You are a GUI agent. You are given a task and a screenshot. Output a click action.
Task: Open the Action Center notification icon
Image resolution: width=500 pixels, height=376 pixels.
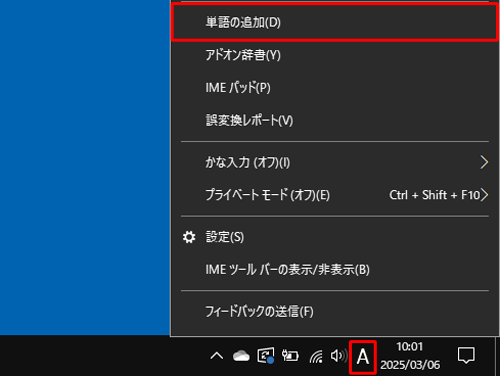[x=466, y=355]
